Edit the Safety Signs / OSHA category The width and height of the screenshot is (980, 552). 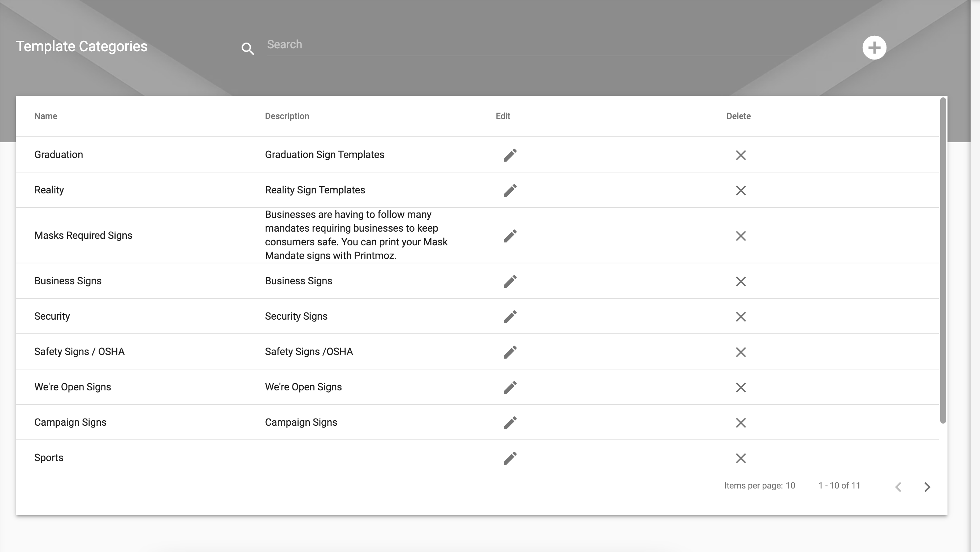click(510, 352)
